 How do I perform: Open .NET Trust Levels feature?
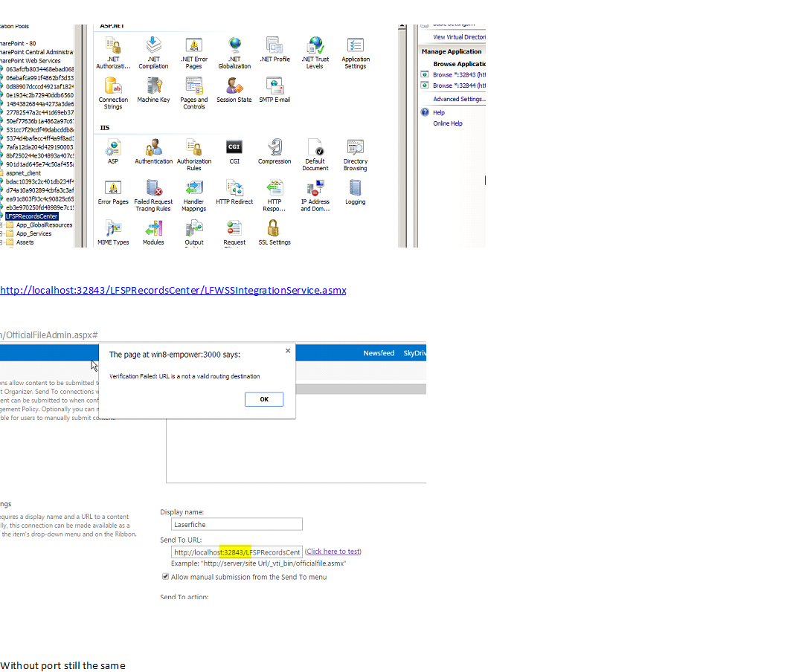(x=315, y=53)
